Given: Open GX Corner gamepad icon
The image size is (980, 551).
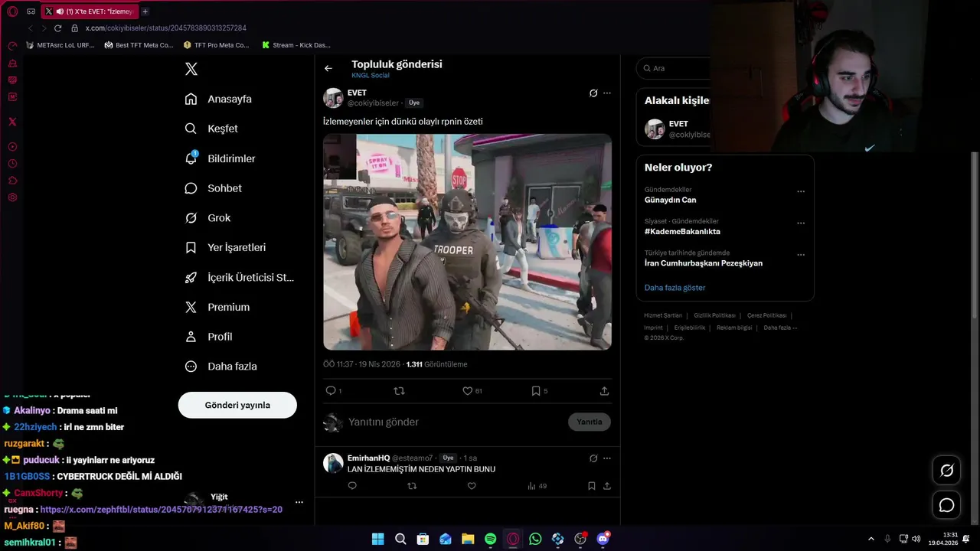Looking at the screenshot, I should 31,11.
